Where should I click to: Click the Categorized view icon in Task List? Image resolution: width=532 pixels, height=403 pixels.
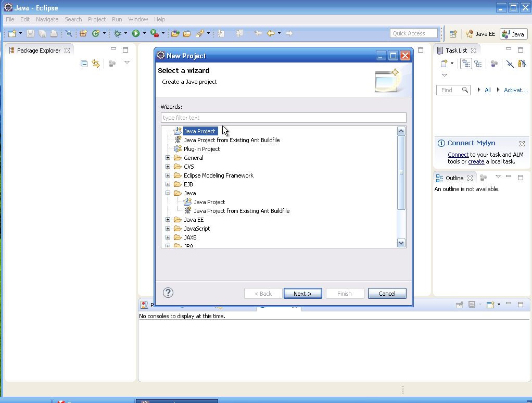(x=466, y=64)
